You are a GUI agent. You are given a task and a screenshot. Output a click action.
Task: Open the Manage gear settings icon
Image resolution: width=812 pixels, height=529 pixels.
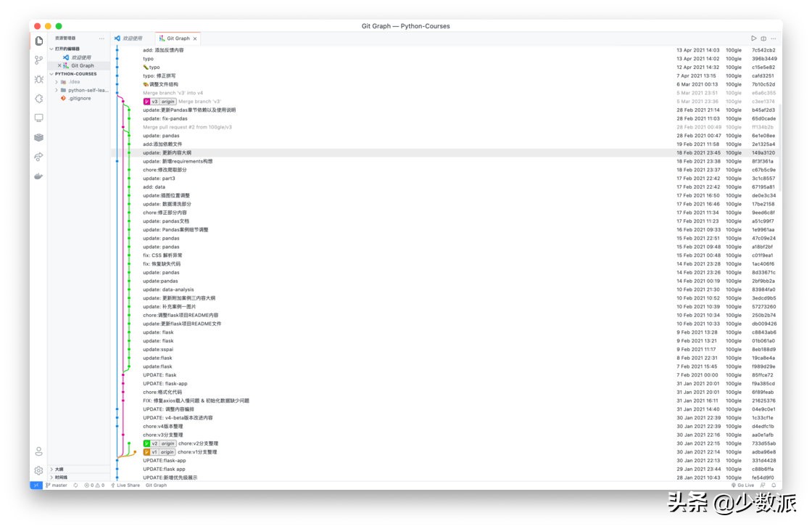38,470
